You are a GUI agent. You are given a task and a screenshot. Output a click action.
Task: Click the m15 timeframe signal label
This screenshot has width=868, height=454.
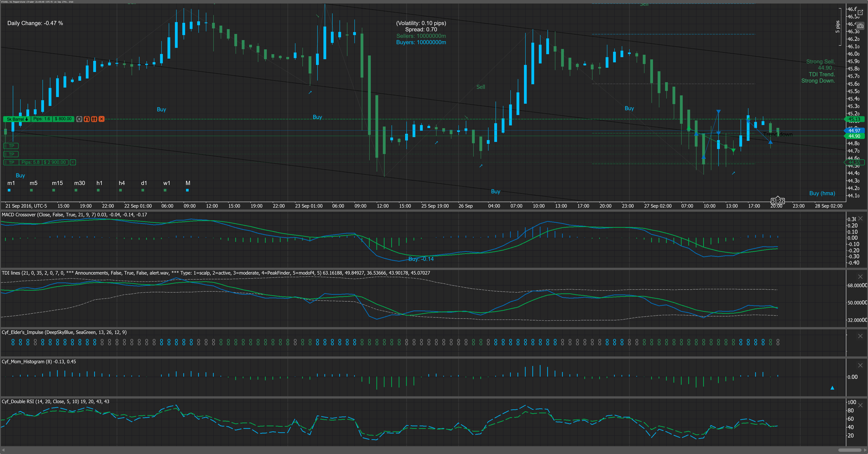click(x=57, y=183)
